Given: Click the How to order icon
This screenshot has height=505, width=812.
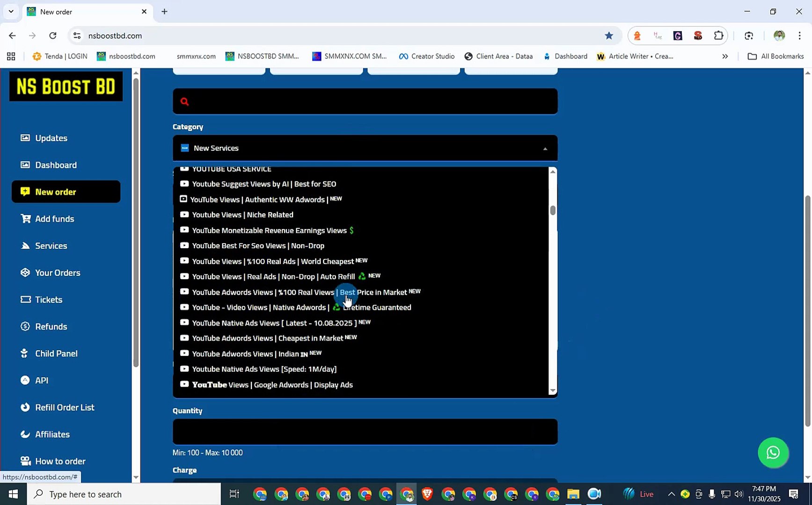Looking at the screenshot, I should [x=25, y=462].
